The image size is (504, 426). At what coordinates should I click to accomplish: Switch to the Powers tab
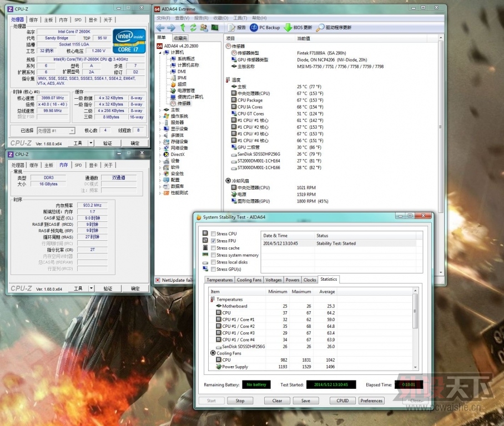tap(293, 280)
